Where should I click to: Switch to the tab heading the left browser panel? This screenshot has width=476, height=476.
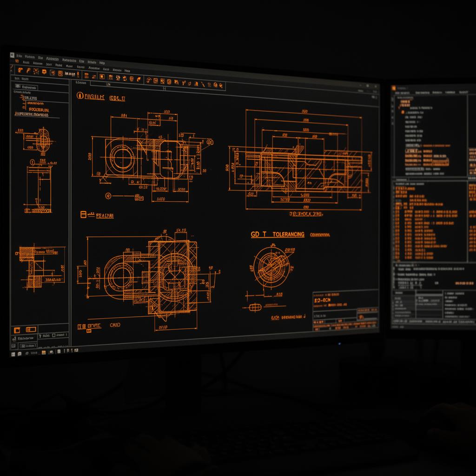[26, 87]
